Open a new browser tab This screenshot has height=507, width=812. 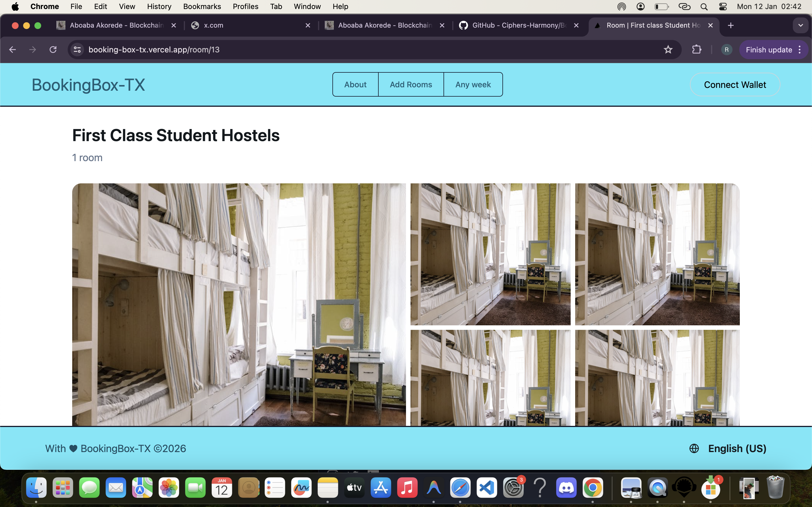731,25
